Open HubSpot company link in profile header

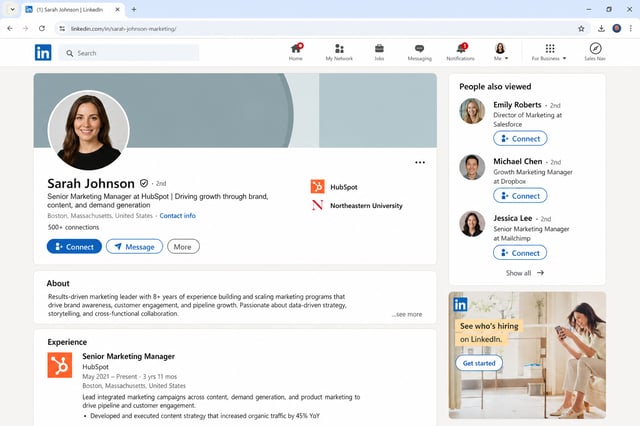(344, 187)
